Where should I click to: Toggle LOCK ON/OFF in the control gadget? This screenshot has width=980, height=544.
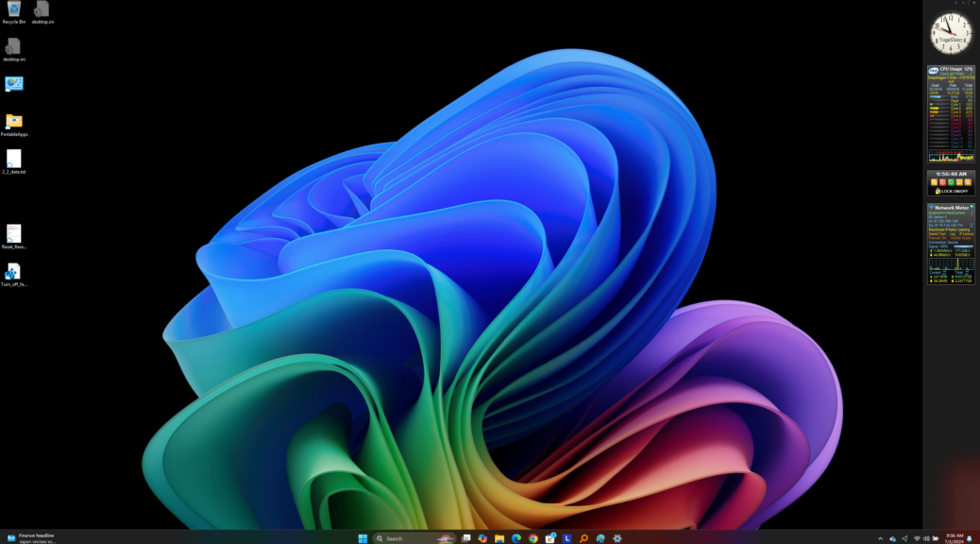point(952,191)
